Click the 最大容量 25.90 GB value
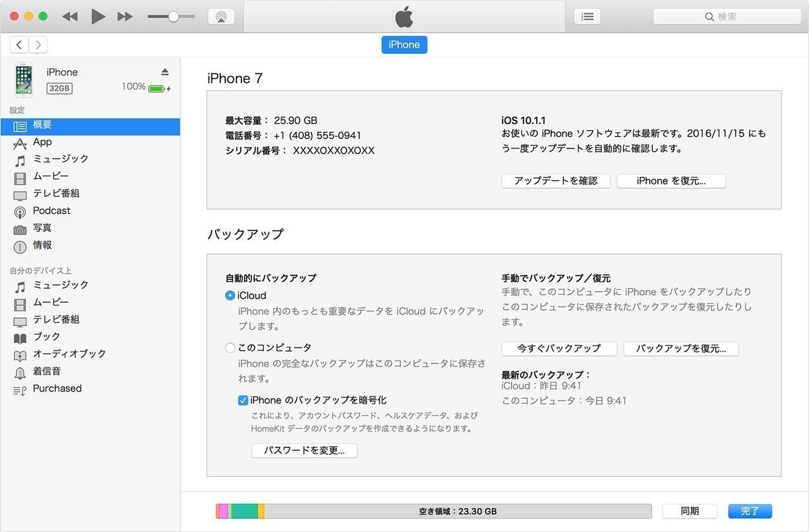 coord(296,120)
